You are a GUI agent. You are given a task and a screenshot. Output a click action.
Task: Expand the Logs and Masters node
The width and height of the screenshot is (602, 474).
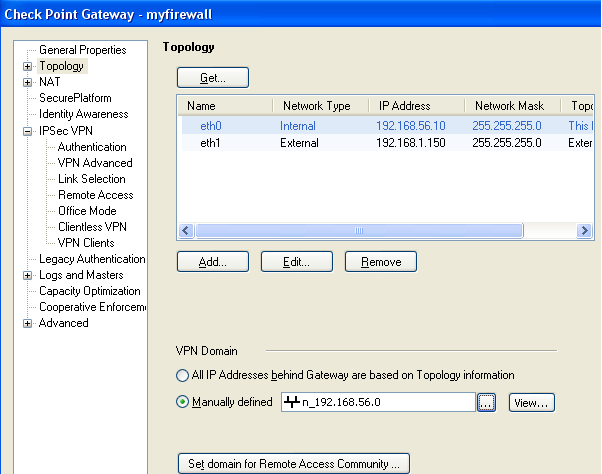[x=27, y=275]
